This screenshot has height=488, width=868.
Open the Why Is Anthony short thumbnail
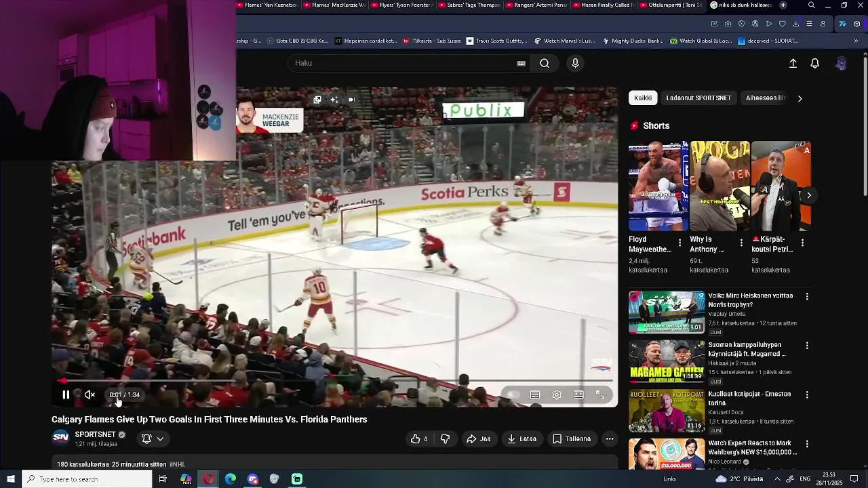point(719,186)
